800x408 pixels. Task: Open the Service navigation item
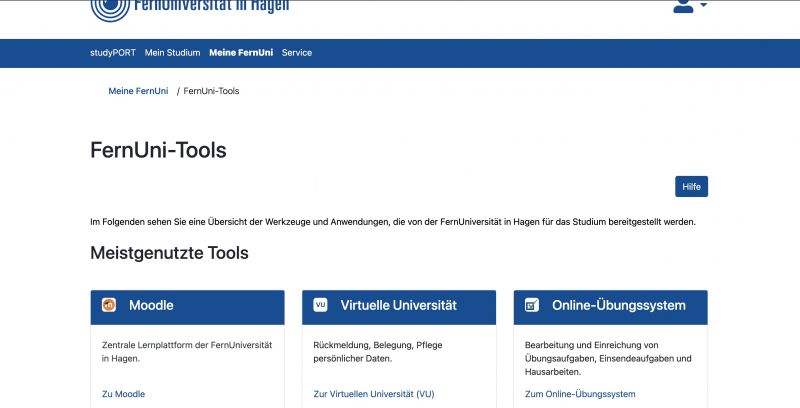[x=296, y=53]
